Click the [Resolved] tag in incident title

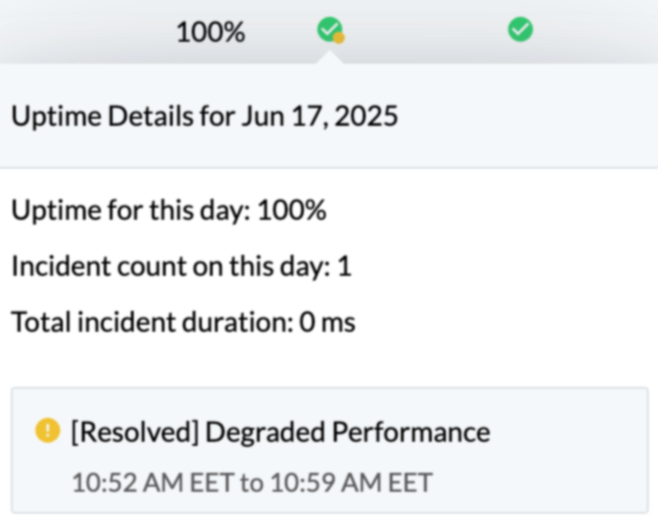[x=133, y=432]
